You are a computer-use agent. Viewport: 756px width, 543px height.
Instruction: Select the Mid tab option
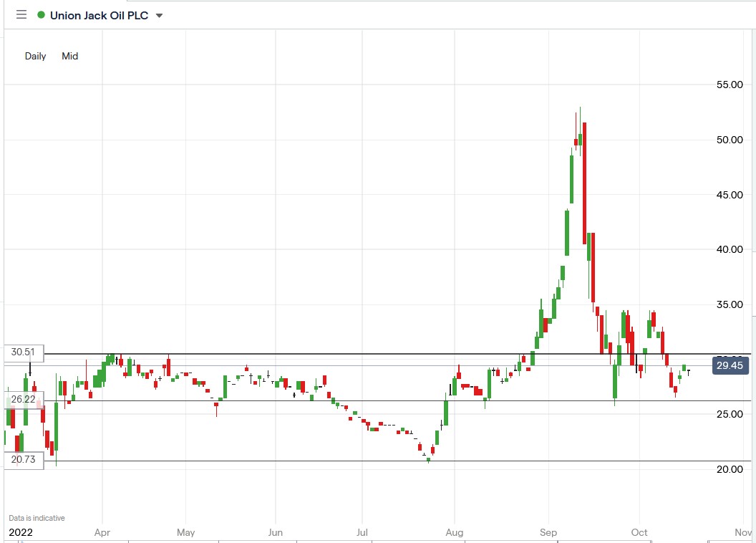[69, 56]
